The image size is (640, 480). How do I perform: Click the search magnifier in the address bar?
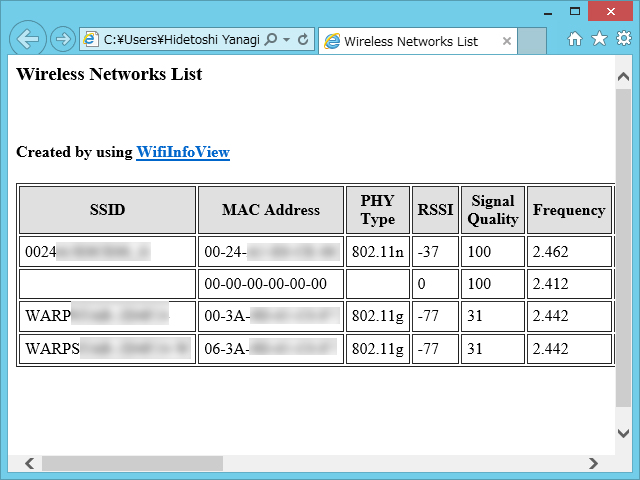pos(271,39)
